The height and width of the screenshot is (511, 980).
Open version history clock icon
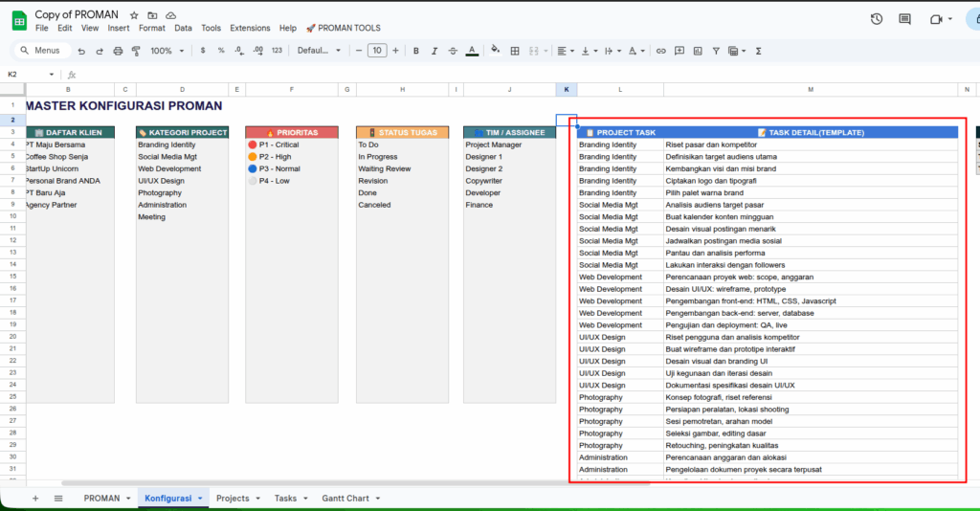[877, 19]
